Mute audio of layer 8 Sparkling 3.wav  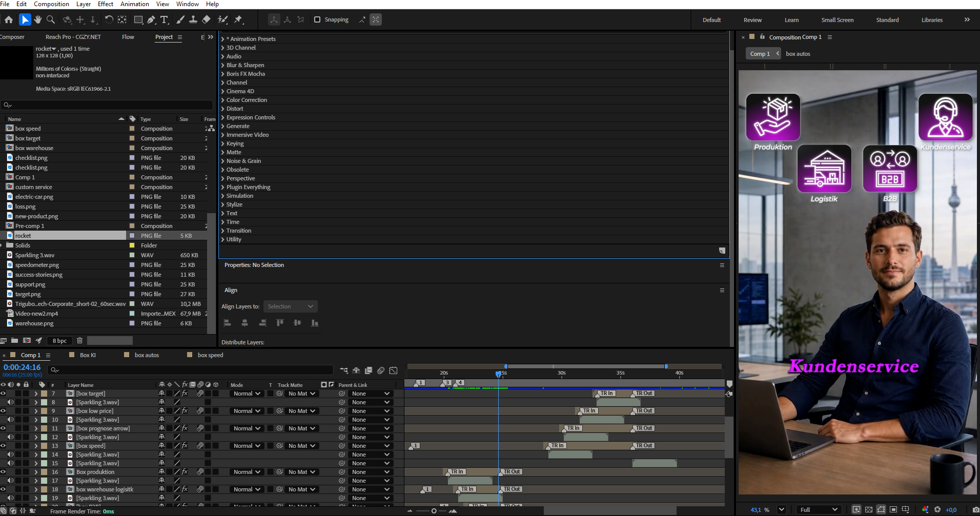pyautogui.click(x=10, y=402)
